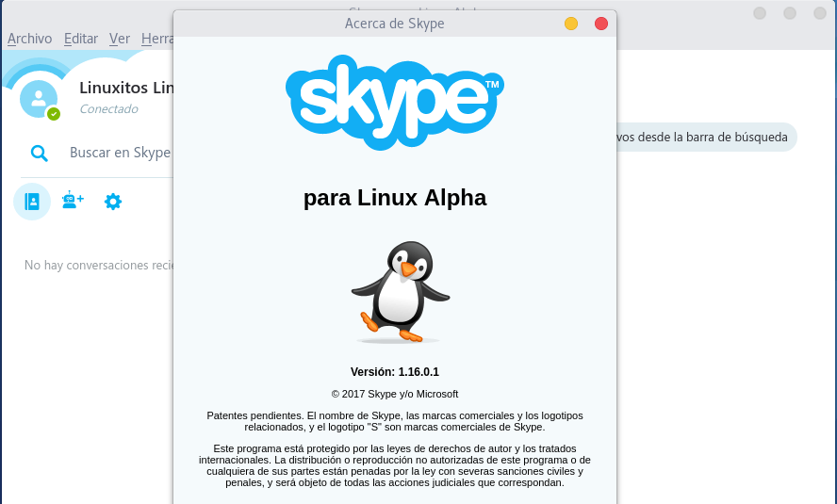Click the Skype logo in About dialog
The width and height of the screenshot is (837, 504).
[395, 103]
